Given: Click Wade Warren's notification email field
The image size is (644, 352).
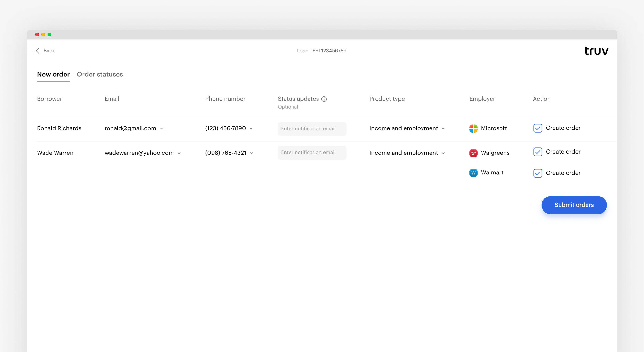Looking at the screenshot, I should 312,153.
